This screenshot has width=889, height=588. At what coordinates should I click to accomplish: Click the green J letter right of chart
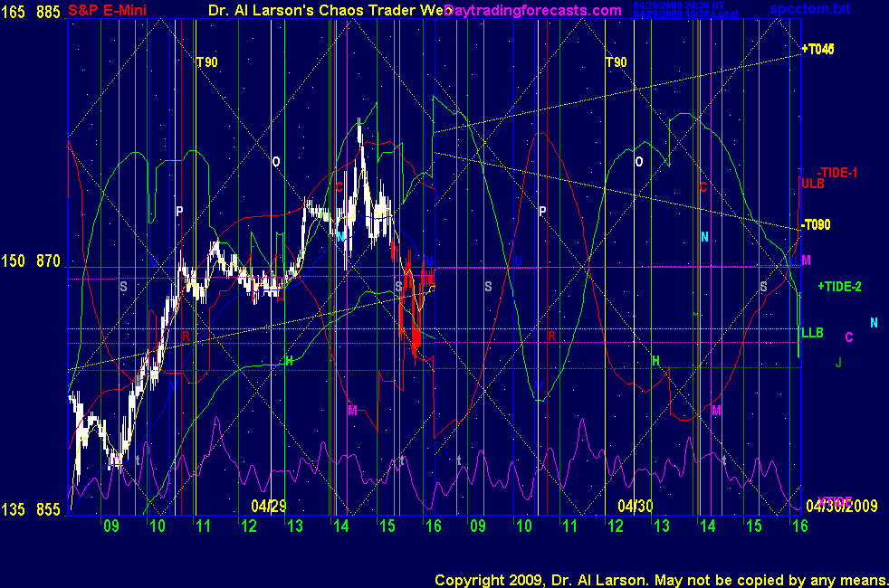[x=838, y=363]
